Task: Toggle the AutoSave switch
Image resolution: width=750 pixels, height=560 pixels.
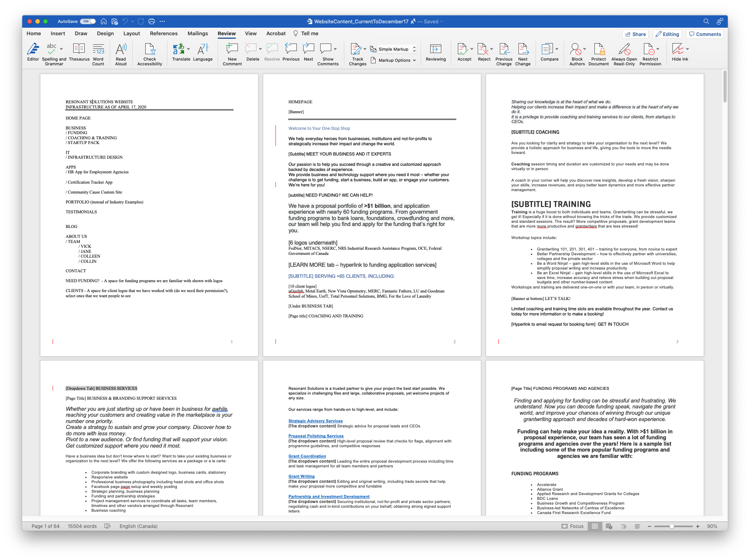Action: pos(87,21)
